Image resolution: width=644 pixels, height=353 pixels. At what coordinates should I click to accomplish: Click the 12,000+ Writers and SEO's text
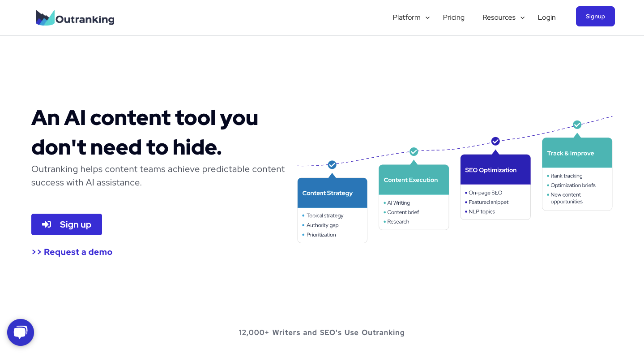pos(322,332)
